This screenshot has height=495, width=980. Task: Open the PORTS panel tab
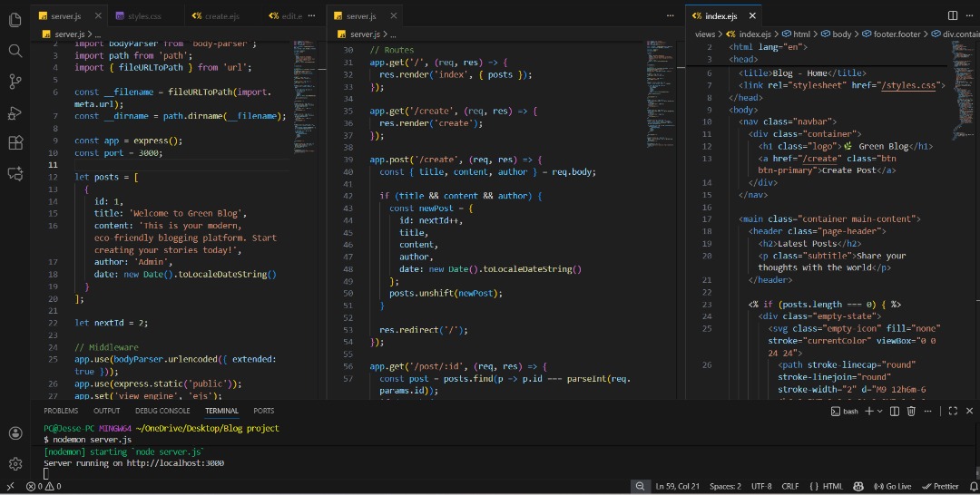tap(264, 411)
